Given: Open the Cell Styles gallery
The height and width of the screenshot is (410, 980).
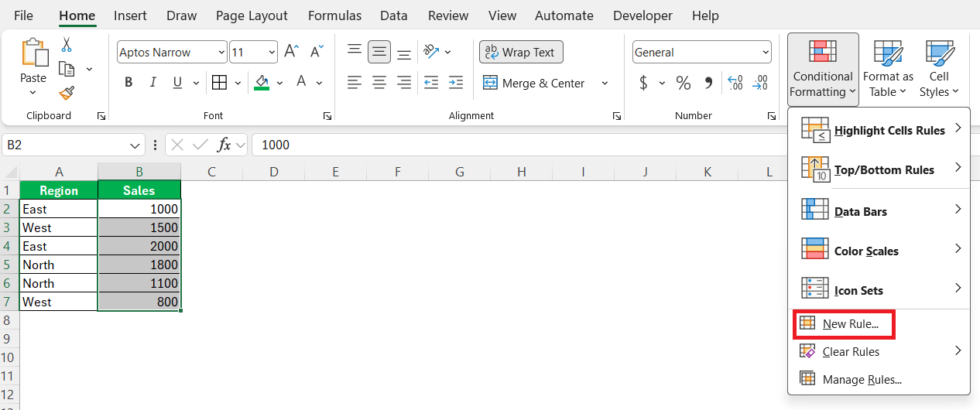Looking at the screenshot, I should (x=939, y=70).
